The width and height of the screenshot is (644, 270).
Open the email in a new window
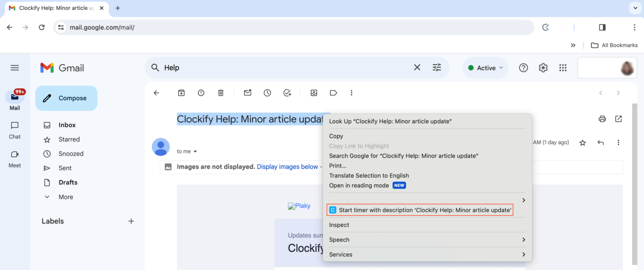pyautogui.click(x=618, y=119)
